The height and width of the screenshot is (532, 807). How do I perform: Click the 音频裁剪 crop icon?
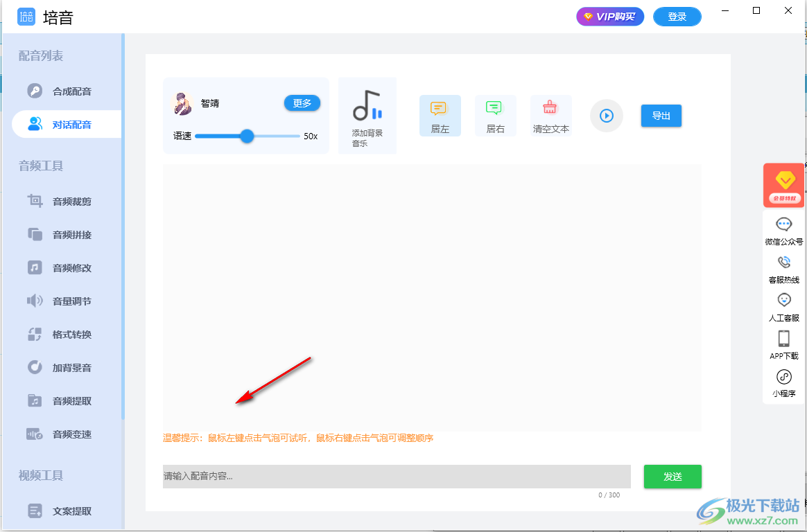[35, 201]
